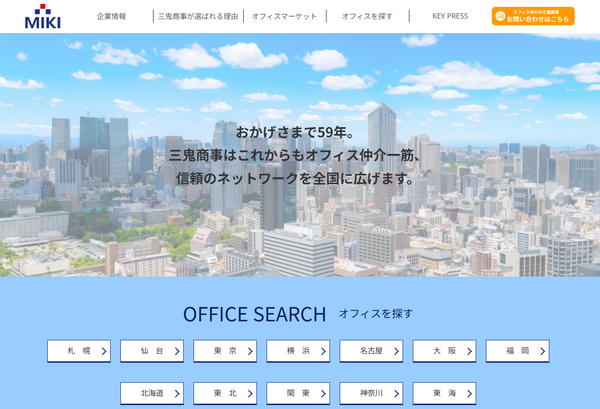Viewport: 600px width, 409px height.
Task: Select 東海 region button
Action: [444, 393]
